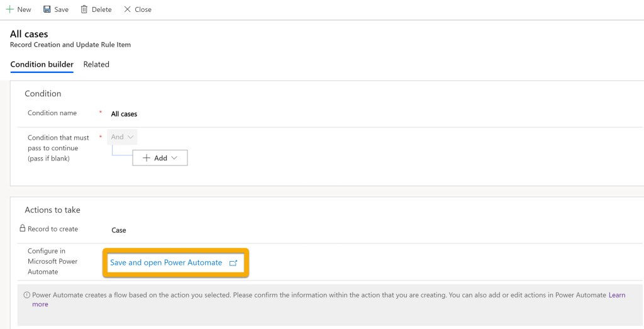Image resolution: width=644 pixels, height=329 pixels.
Task: Select the Case value in Record to create
Action: tap(119, 230)
